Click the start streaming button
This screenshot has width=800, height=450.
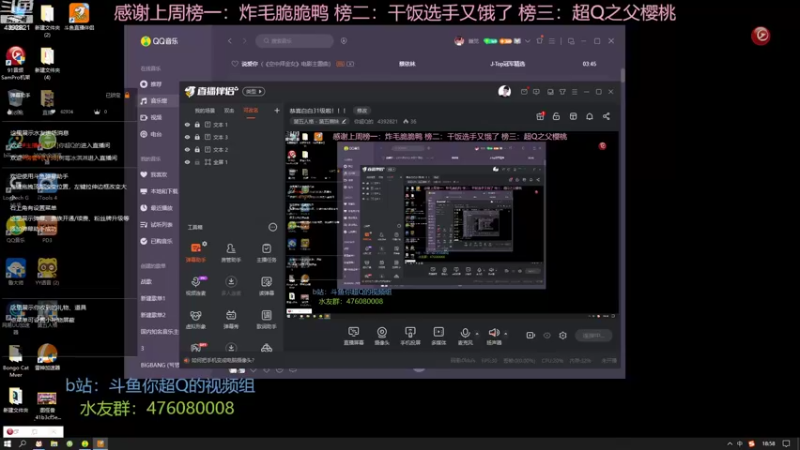[593, 336]
